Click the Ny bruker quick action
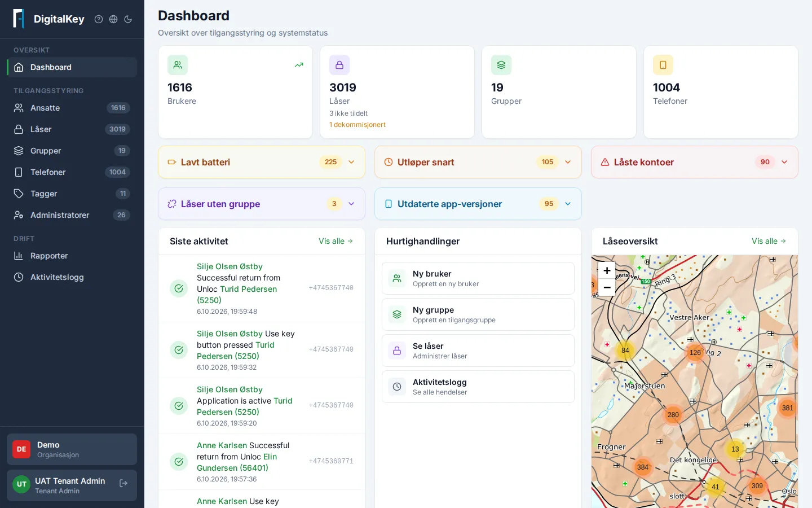 (478, 278)
